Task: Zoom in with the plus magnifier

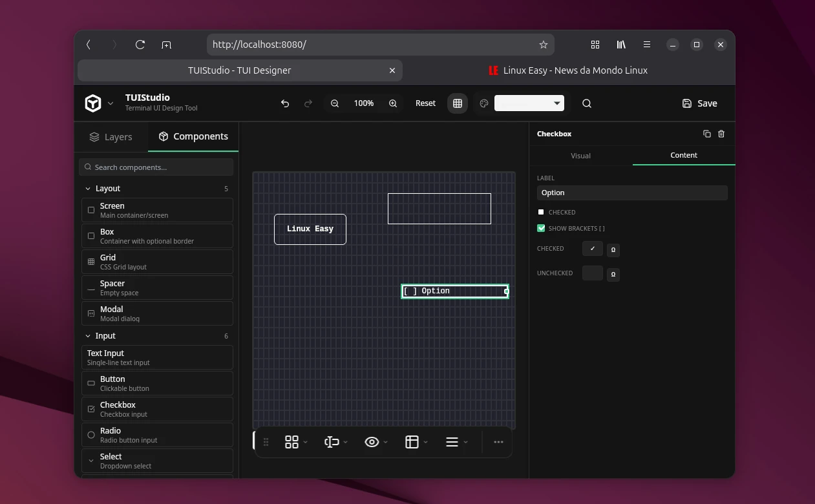Action: pyautogui.click(x=393, y=103)
